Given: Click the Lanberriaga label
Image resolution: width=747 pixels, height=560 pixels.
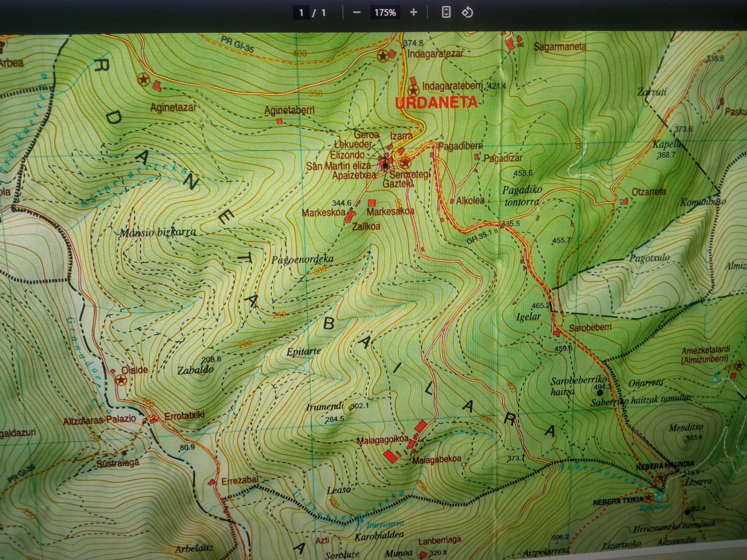Looking at the screenshot, I should [439, 540].
